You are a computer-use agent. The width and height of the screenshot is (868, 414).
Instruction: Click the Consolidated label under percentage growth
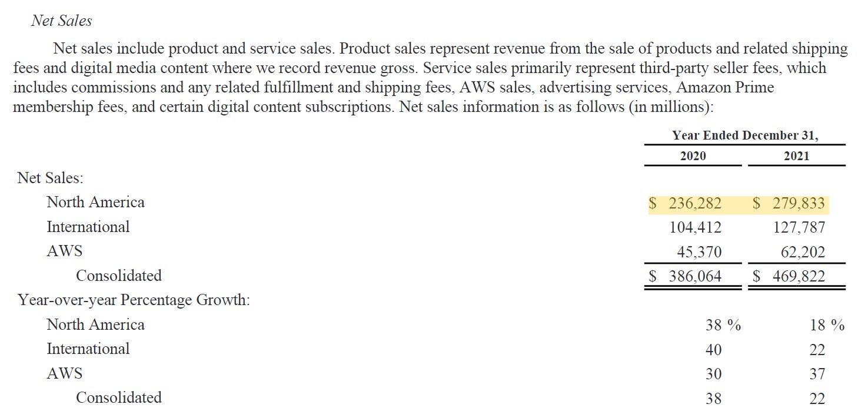point(119,398)
